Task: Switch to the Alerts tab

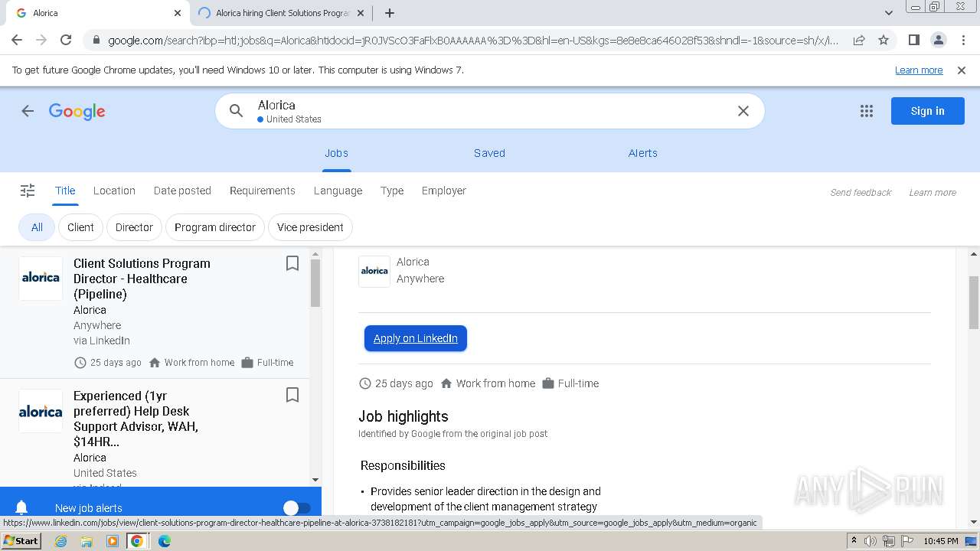Action: coord(643,153)
